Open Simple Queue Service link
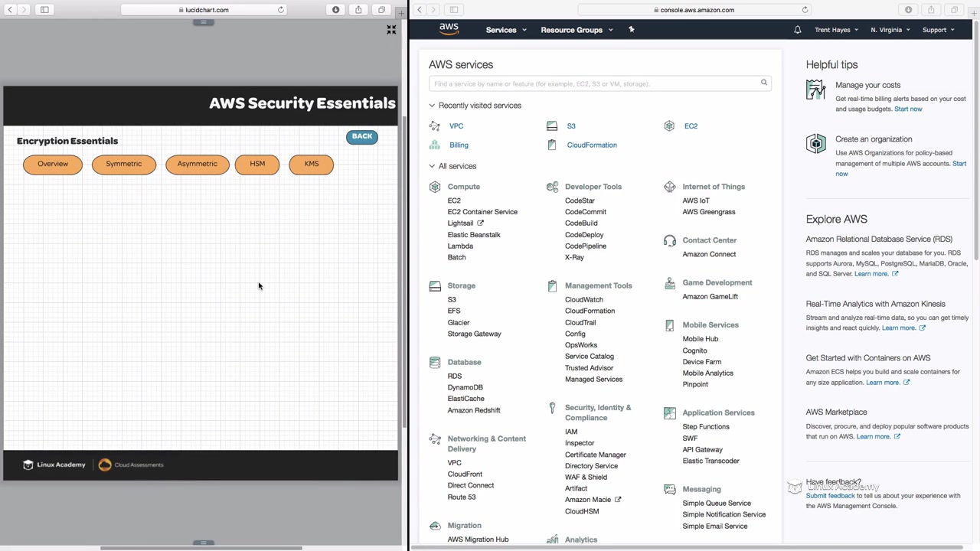 pos(717,503)
